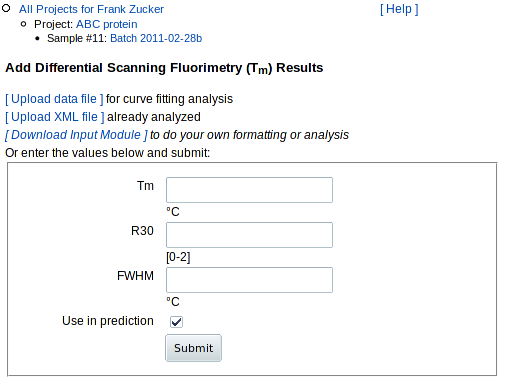The width and height of the screenshot is (508, 379).
Task: Click the small circle bullet beside Project
Action: click(23, 24)
